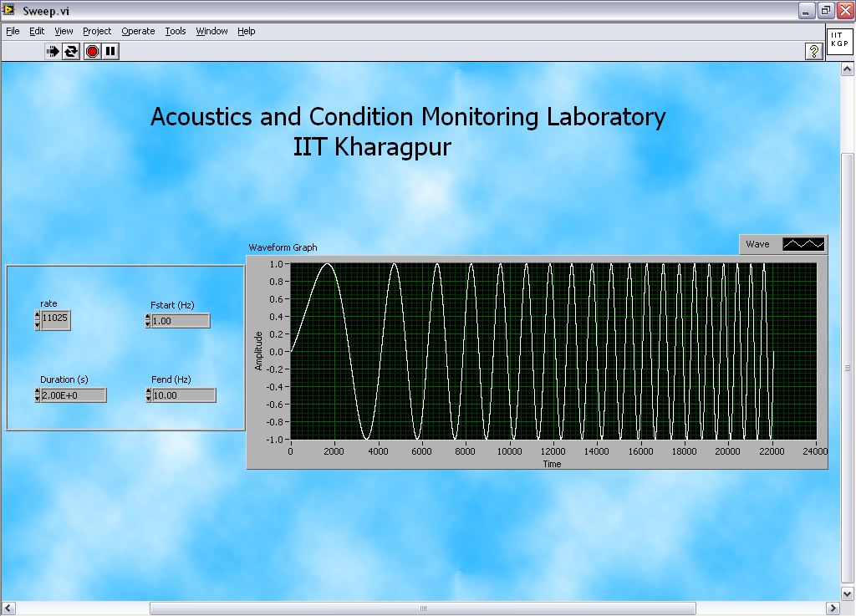
Task: Click the Duration (s) label
Action: (x=64, y=379)
